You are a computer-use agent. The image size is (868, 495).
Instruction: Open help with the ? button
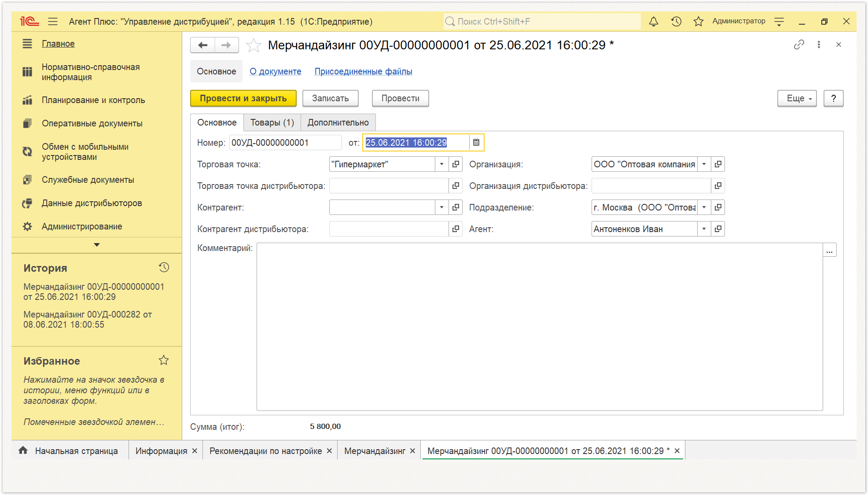(833, 98)
